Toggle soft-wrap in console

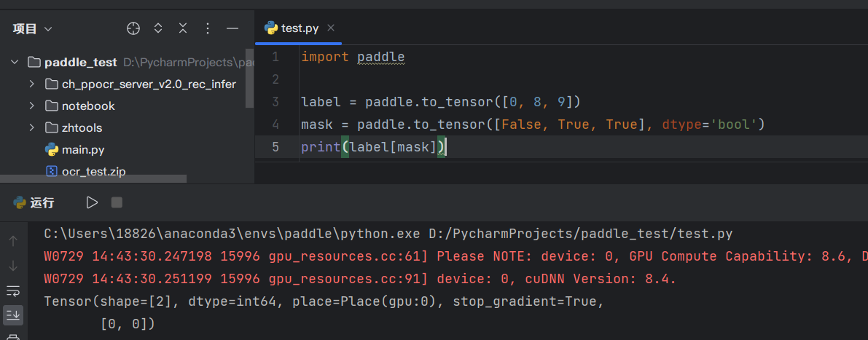click(13, 290)
